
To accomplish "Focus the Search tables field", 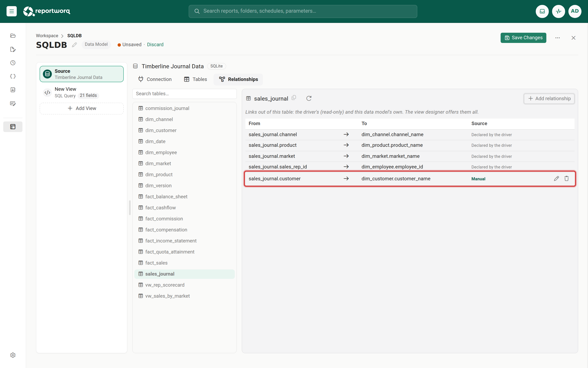I will tap(184, 94).
